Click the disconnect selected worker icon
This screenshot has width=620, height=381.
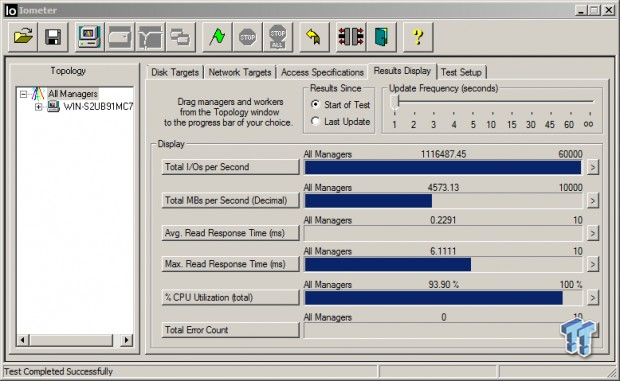click(351, 37)
